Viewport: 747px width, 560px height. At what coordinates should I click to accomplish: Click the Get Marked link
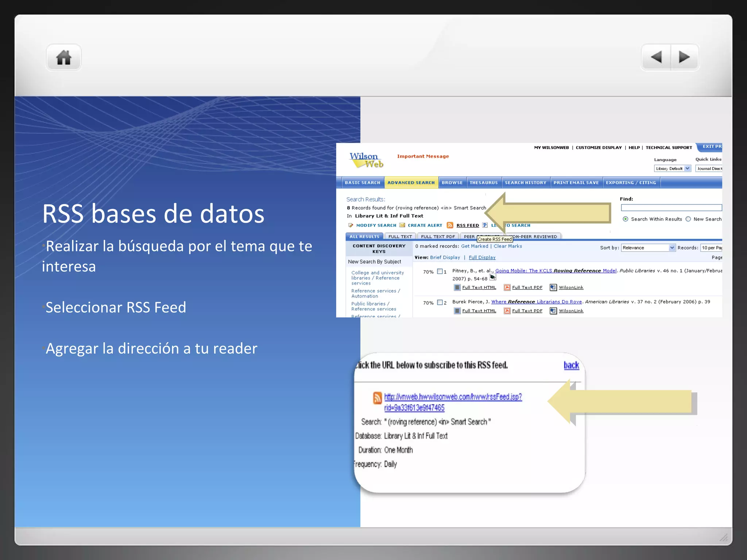point(475,246)
